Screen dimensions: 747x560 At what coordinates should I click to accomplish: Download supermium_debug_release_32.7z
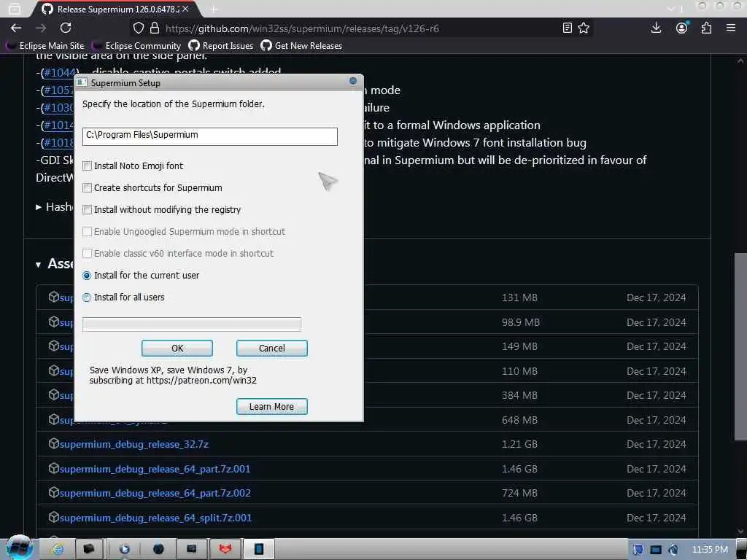pos(134,444)
